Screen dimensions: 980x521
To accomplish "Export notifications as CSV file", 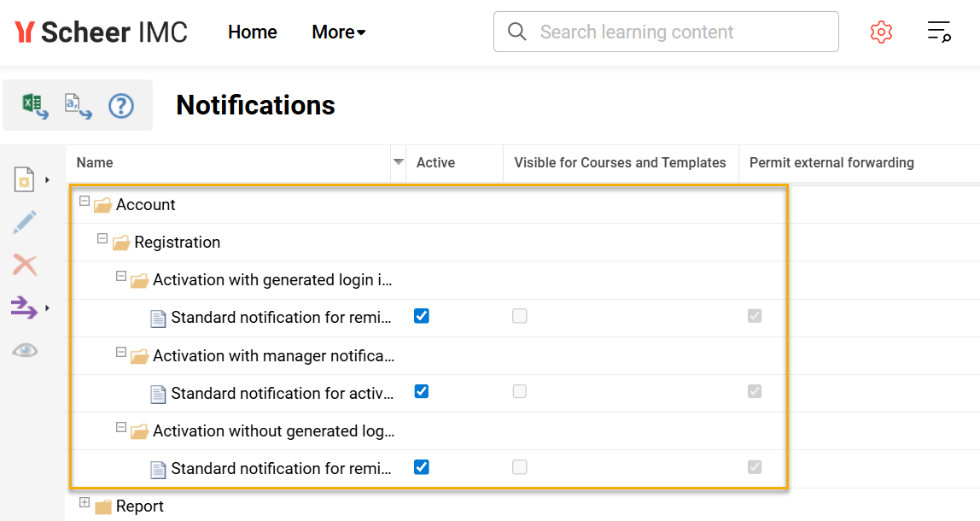I will coord(76,106).
